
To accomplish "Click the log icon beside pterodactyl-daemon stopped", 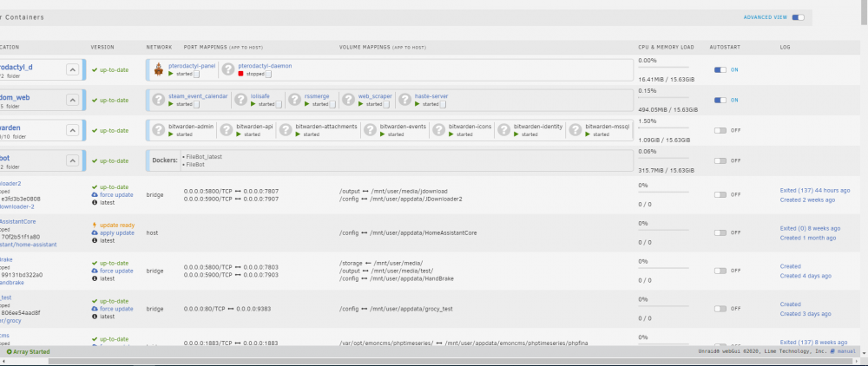I will [268, 74].
